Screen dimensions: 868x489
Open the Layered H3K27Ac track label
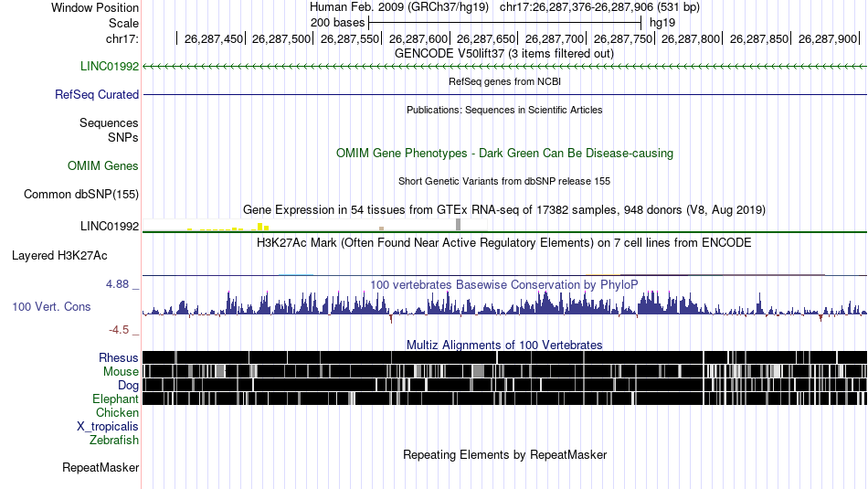(x=59, y=256)
